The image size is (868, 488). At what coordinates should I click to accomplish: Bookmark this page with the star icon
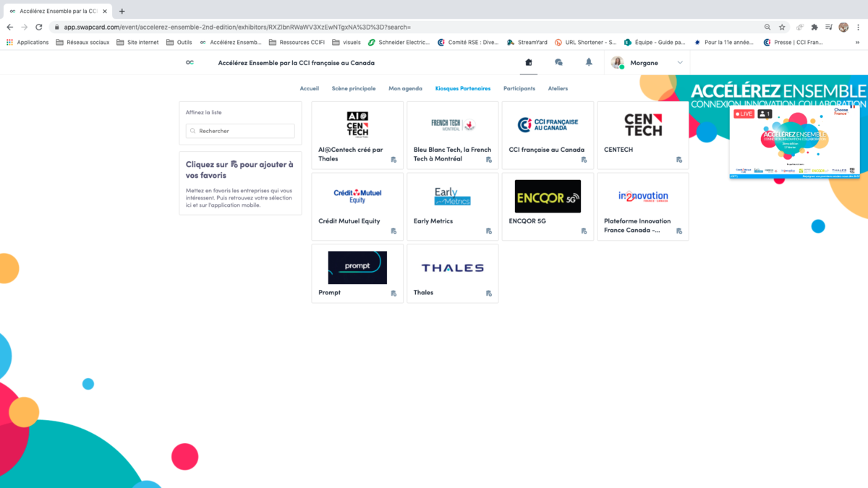pos(782,27)
